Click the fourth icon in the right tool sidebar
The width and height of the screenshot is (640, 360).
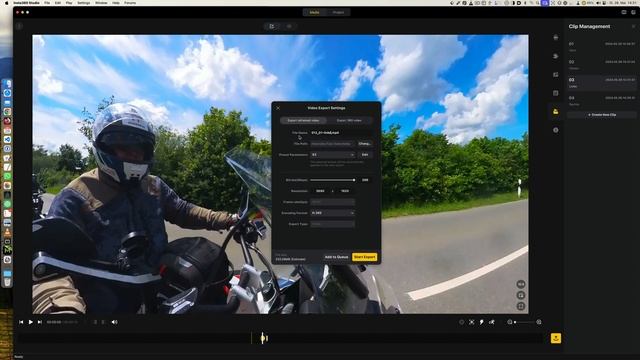tap(556, 93)
